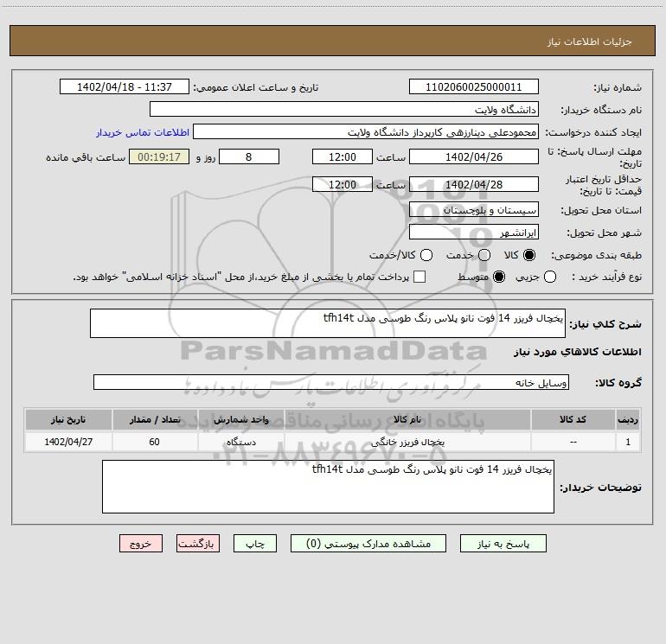Click the توضیحات خریدار text area
The image size is (666, 644).
[328, 487]
